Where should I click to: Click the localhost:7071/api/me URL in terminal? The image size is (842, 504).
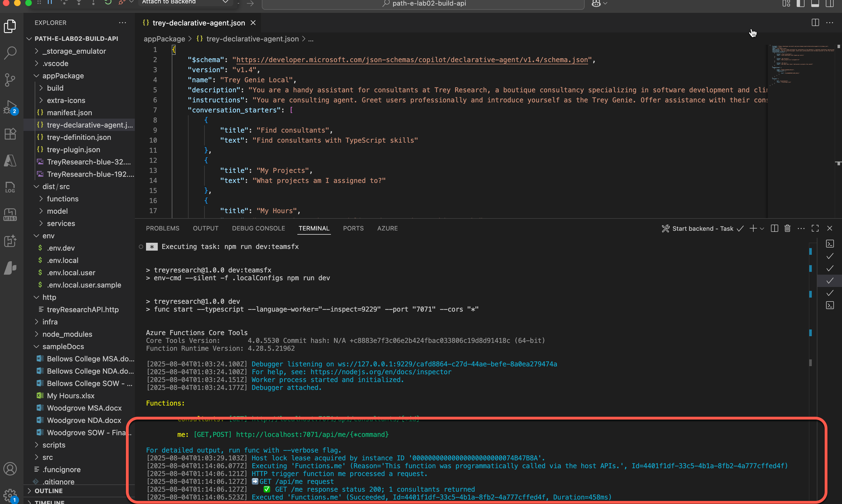coord(312,434)
